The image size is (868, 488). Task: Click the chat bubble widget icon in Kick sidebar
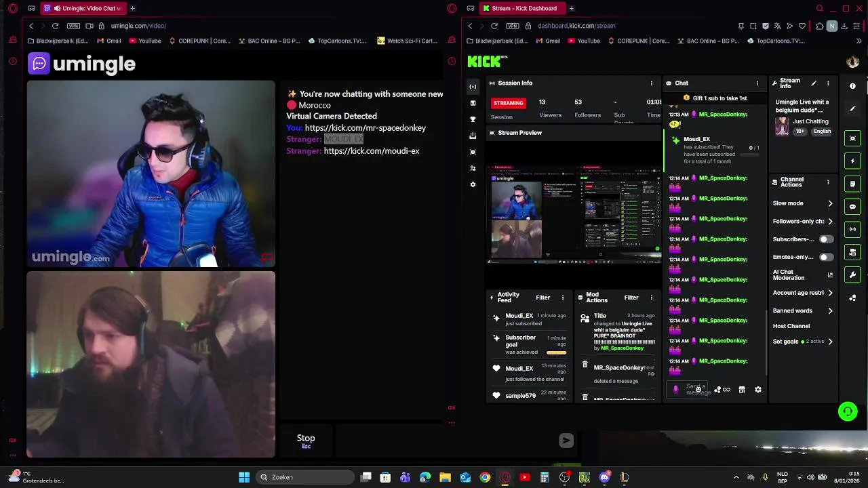tap(852, 207)
